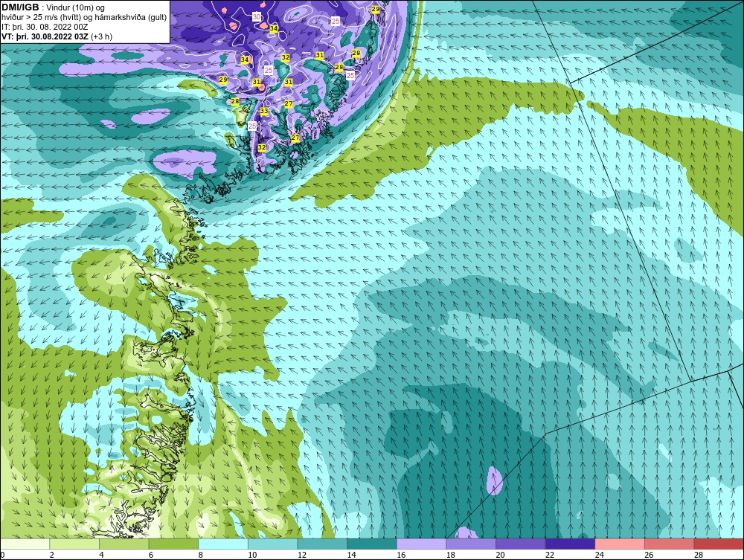Select the 10–12 m/s light teal swatch
The width and height of the screenshot is (744, 560).
tap(272, 544)
